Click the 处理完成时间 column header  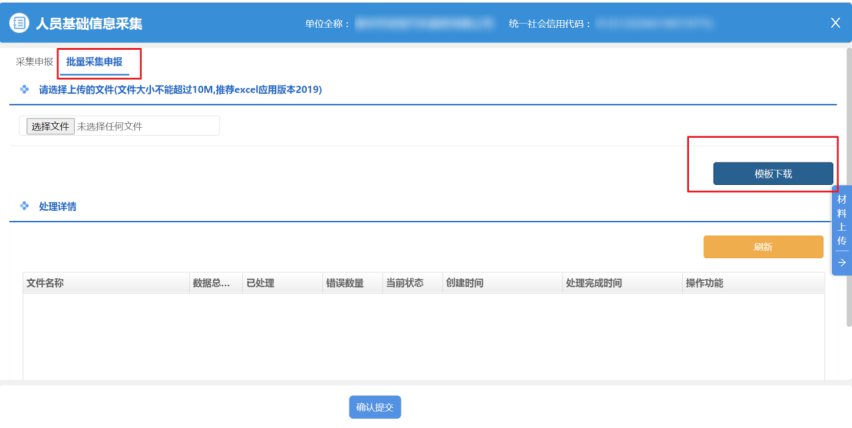593,283
